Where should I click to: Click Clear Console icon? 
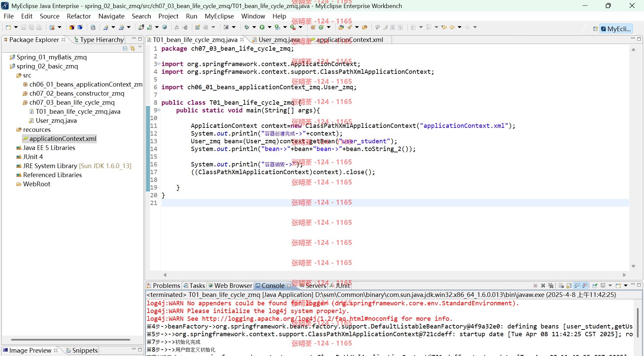click(x=561, y=286)
